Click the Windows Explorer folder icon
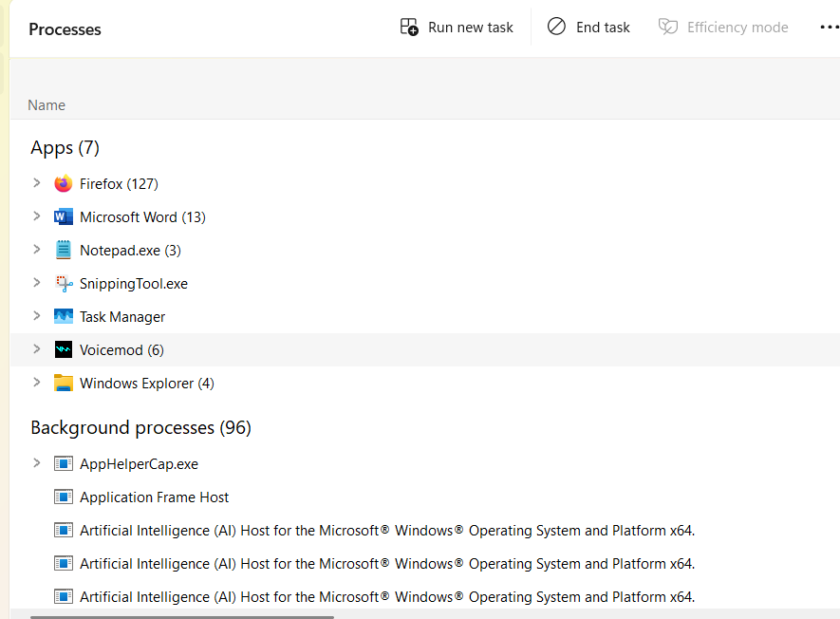The image size is (840, 619). (x=64, y=384)
